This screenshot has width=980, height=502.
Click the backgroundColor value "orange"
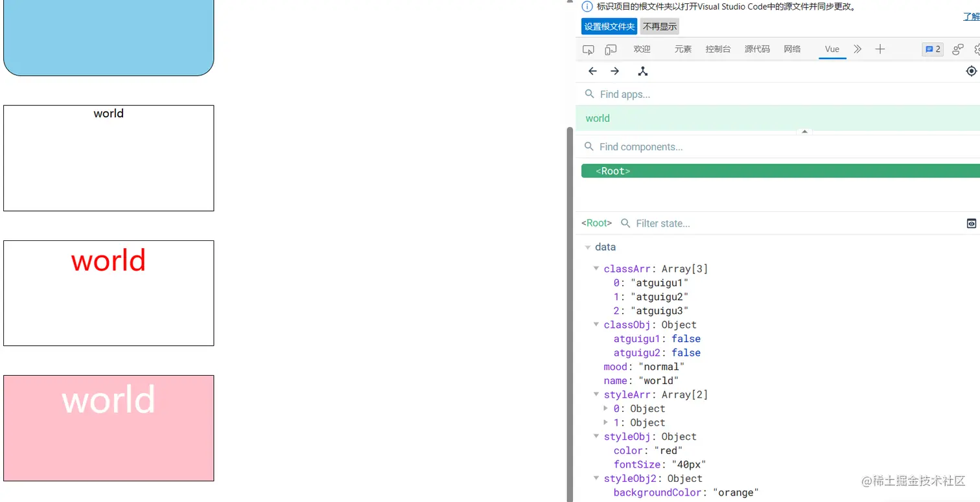[x=736, y=493]
